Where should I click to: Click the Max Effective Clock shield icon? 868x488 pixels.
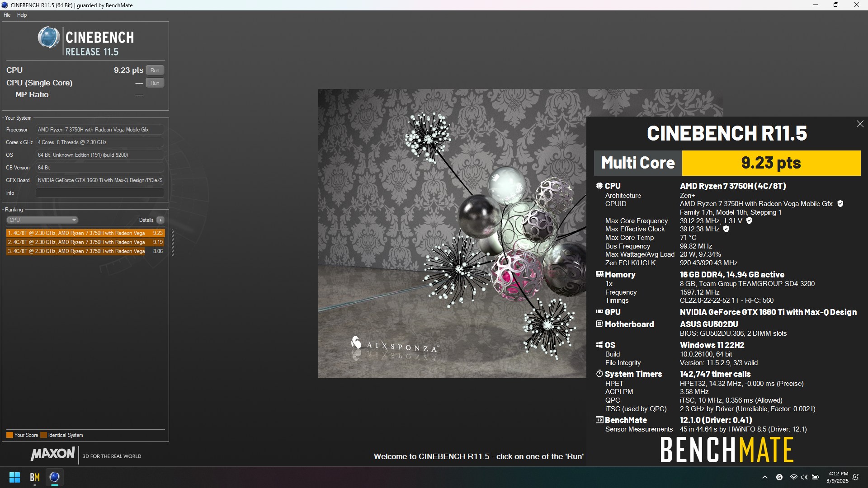click(x=726, y=229)
